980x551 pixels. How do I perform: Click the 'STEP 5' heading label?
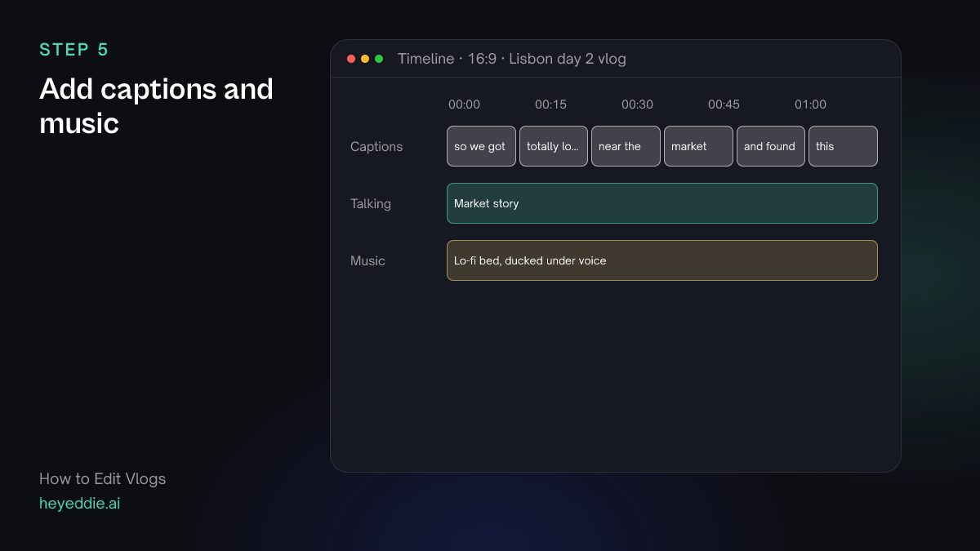[x=73, y=50]
